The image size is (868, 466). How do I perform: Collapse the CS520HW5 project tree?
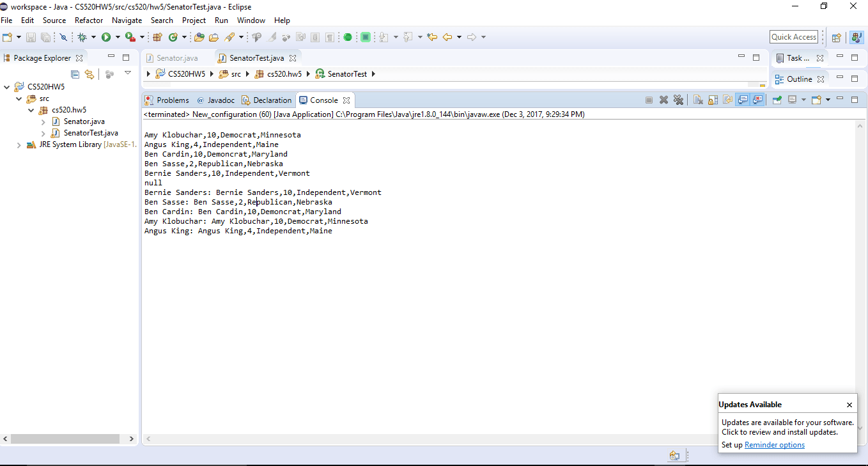(7, 87)
